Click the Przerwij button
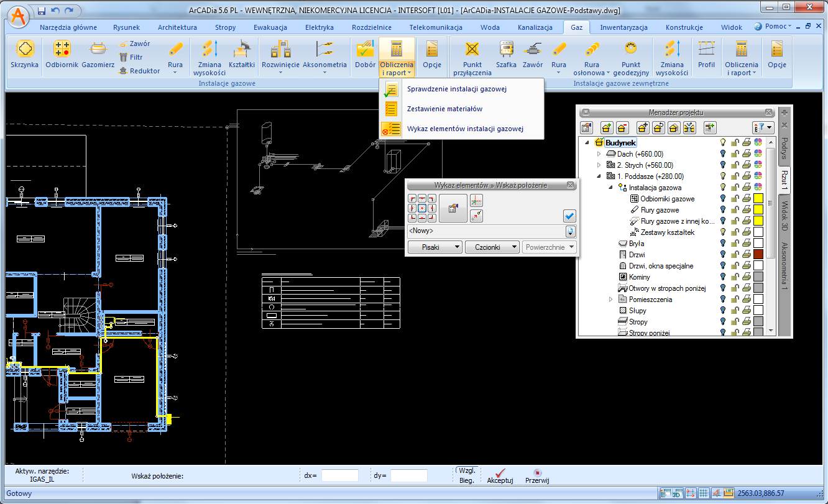828x504 pixels. click(537, 476)
